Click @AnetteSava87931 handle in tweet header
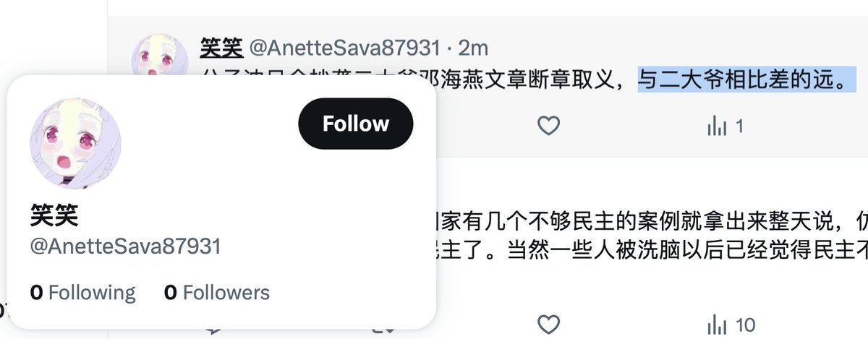 point(344,48)
